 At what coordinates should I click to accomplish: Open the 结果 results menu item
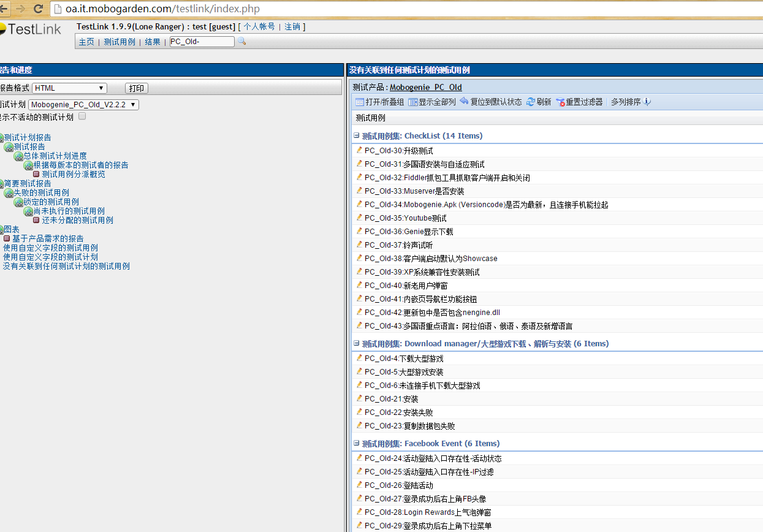pyautogui.click(x=153, y=42)
